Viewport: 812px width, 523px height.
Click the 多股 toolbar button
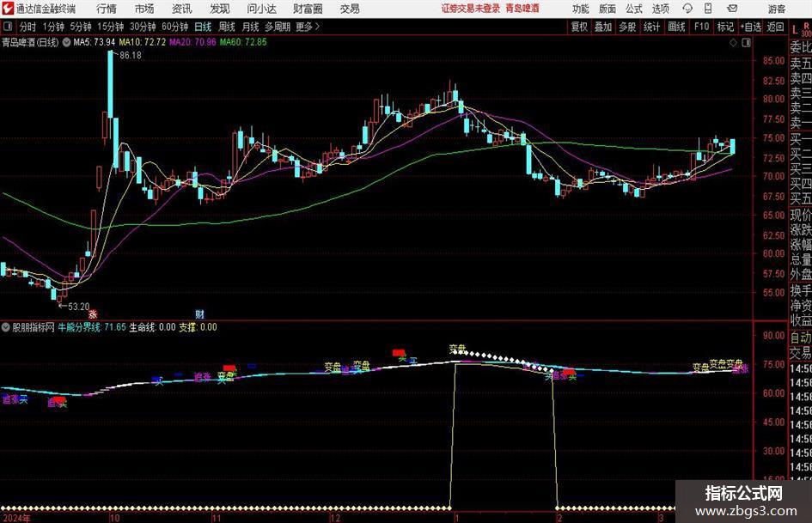point(627,27)
